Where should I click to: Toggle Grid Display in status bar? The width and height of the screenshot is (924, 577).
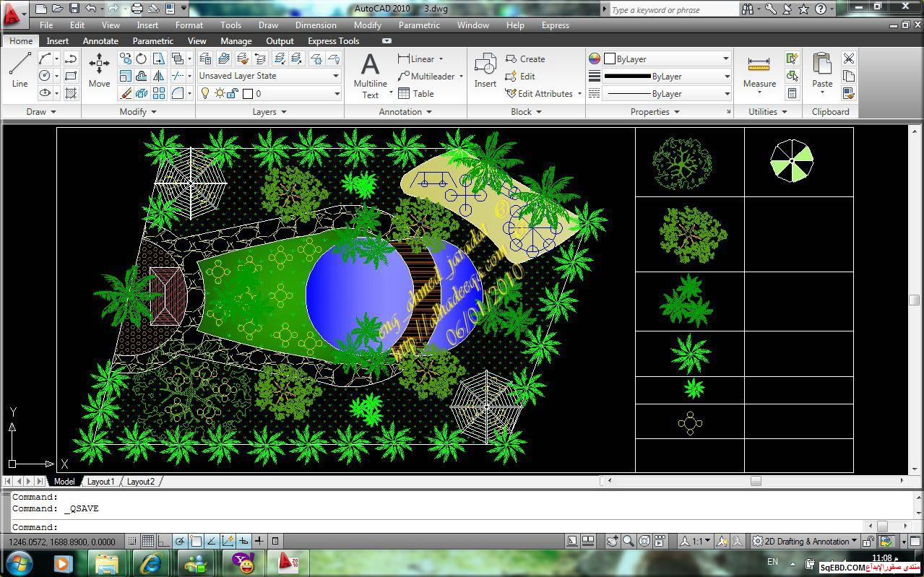(147, 541)
